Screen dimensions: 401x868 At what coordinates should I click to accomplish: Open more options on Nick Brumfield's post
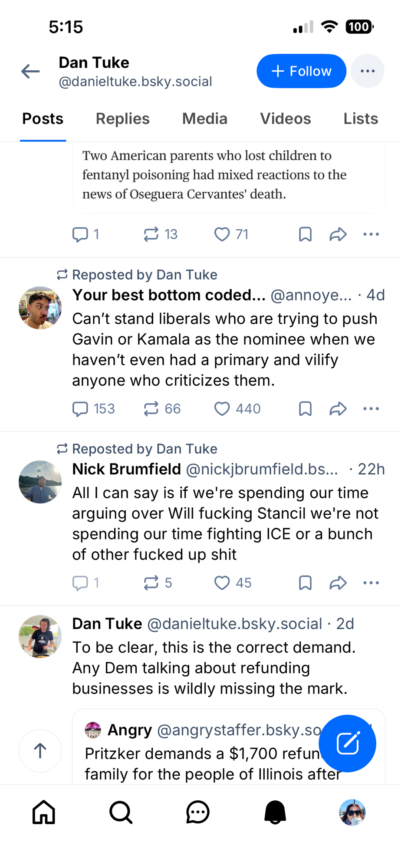(371, 583)
